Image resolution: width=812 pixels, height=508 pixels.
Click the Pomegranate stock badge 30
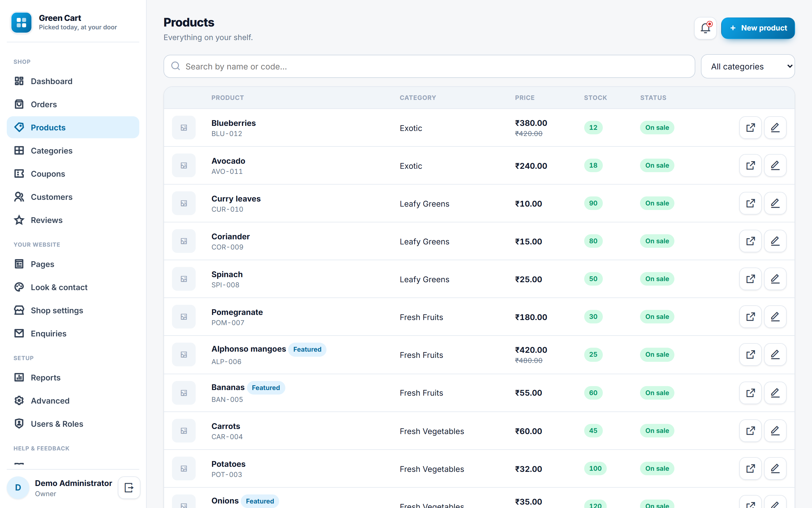(593, 316)
